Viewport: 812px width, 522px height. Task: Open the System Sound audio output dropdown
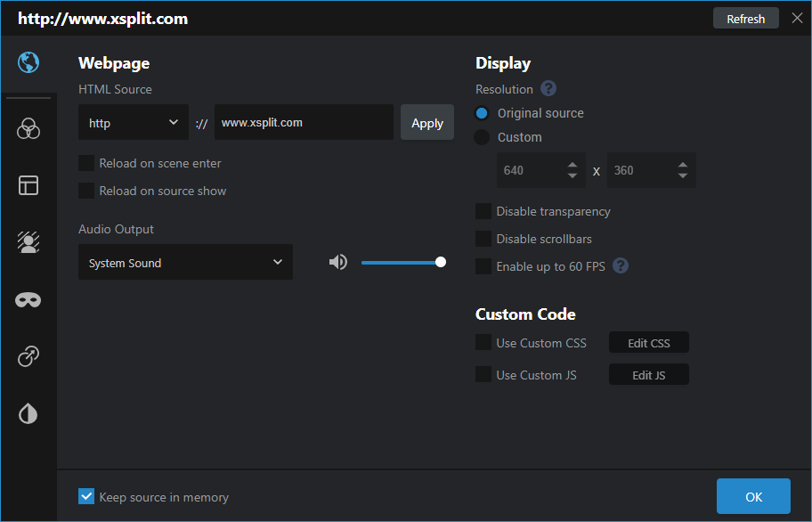(185, 262)
